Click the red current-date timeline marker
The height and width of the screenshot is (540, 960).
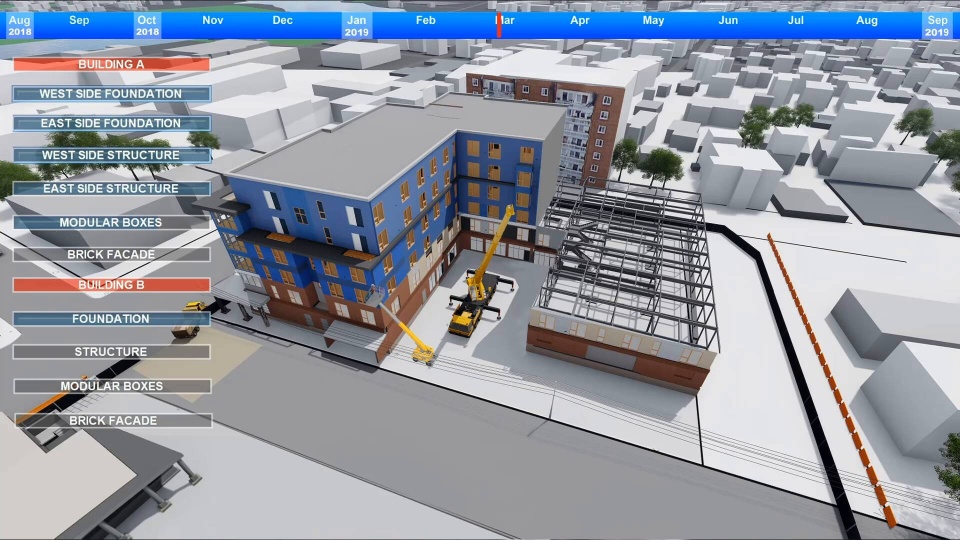(x=498, y=25)
